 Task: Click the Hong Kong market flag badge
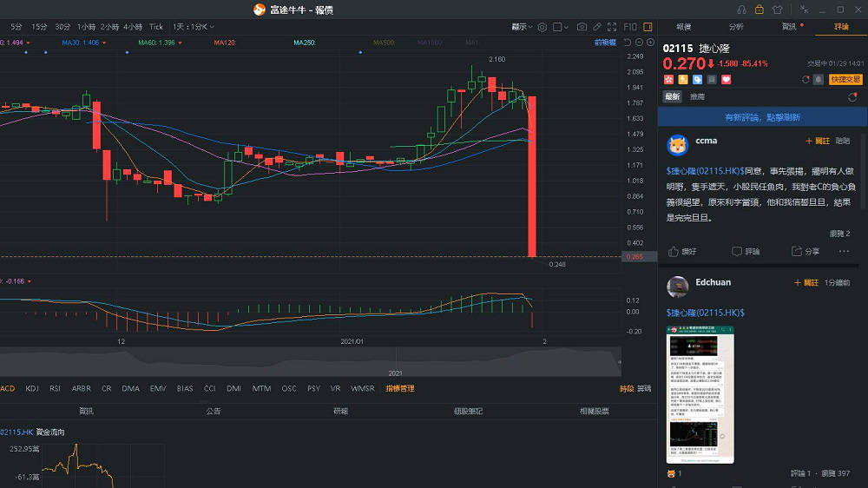(x=668, y=80)
